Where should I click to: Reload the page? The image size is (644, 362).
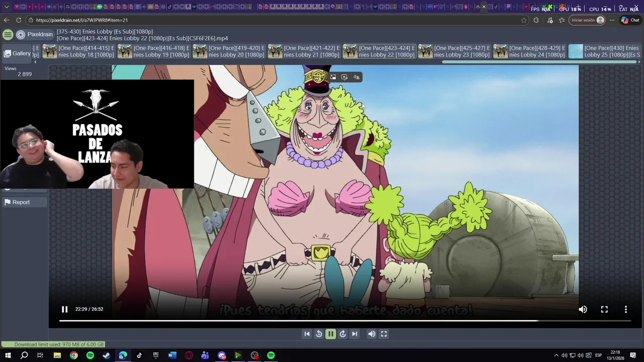click(x=19, y=20)
